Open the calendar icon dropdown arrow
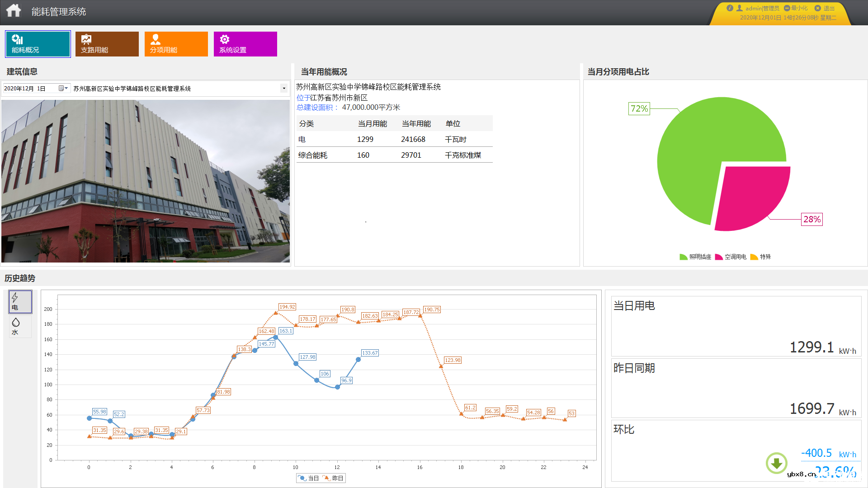The image size is (868, 488). point(66,89)
